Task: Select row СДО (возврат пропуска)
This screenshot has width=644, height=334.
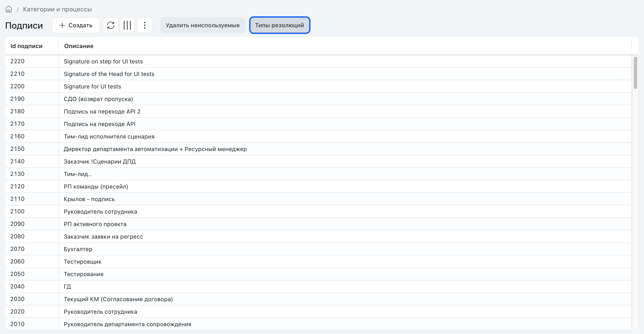Action: 318,99
